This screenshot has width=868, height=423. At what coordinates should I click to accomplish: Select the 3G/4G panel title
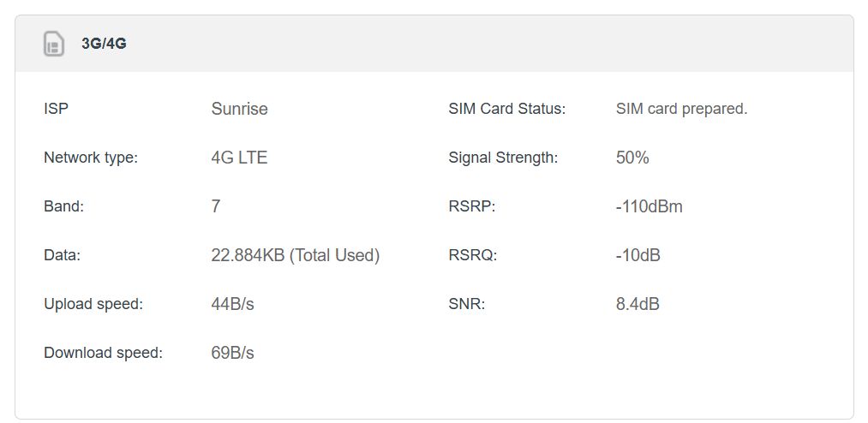104,44
